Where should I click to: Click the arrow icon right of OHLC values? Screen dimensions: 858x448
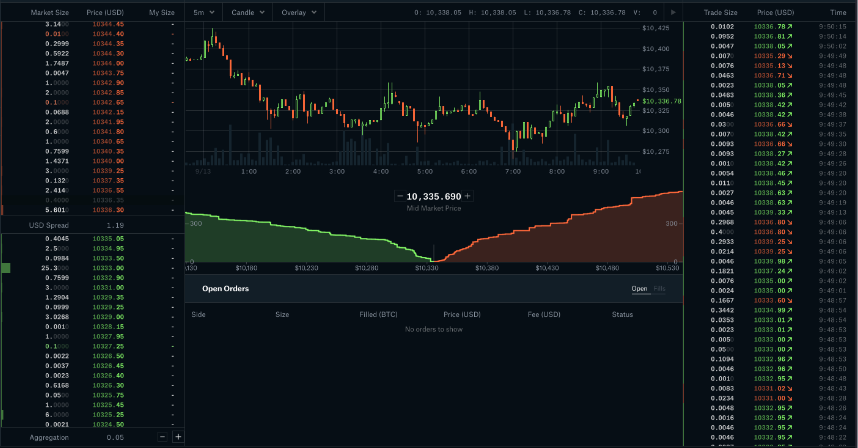pos(673,12)
